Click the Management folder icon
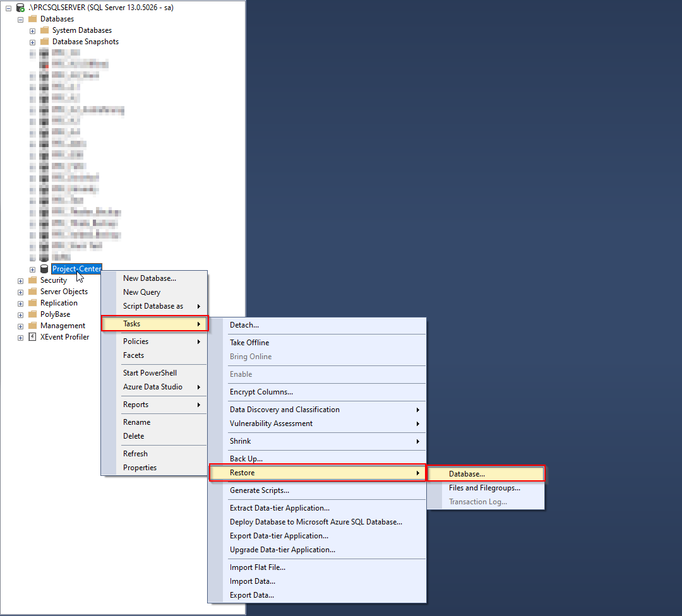The height and width of the screenshot is (616, 682). 32,326
